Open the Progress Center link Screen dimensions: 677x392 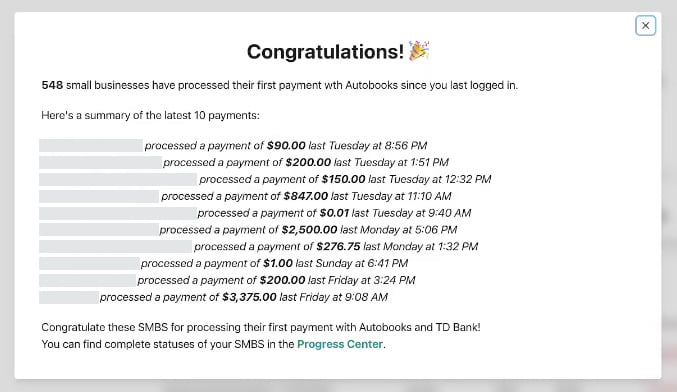340,344
